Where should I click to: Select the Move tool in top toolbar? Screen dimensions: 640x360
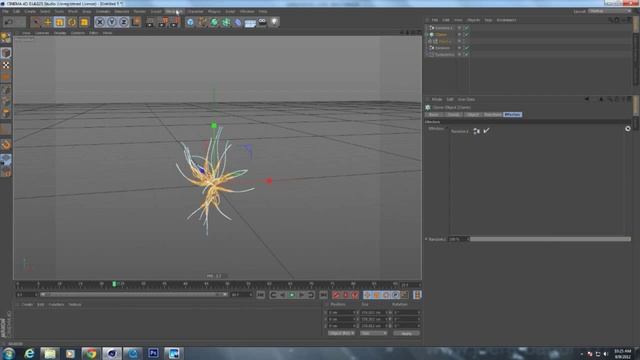coord(47,22)
